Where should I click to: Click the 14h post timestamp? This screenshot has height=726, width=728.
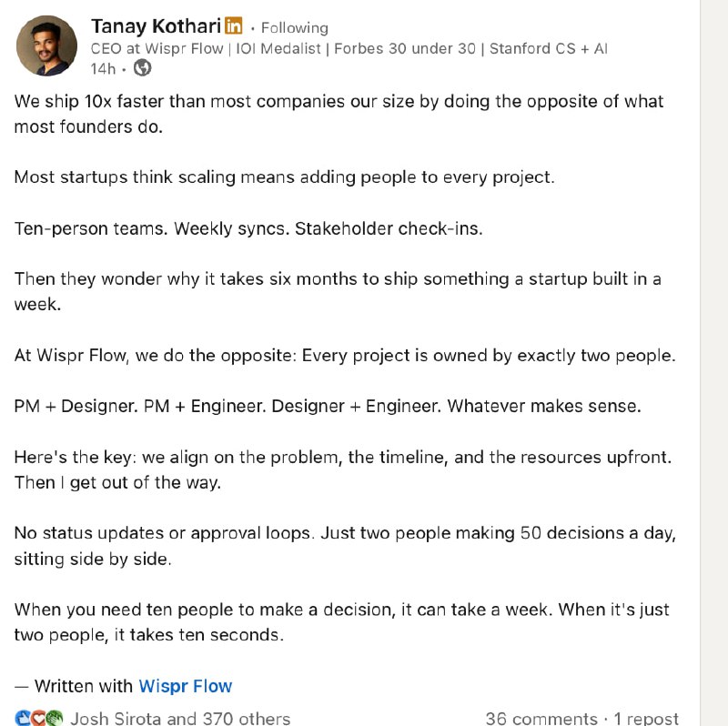(x=103, y=68)
